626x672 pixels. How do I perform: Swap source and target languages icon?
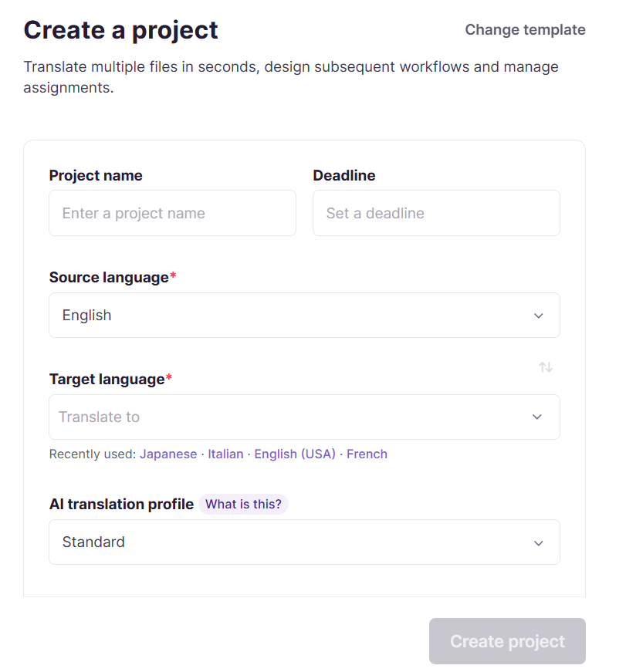click(546, 366)
